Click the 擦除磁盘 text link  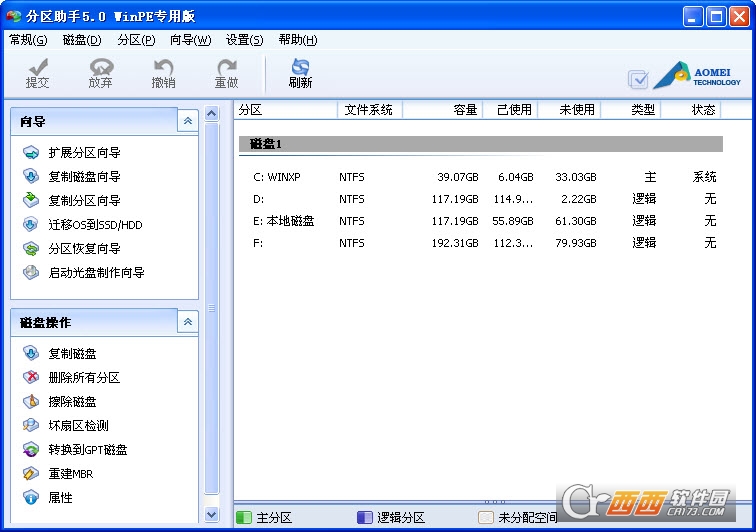coord(72,402)
